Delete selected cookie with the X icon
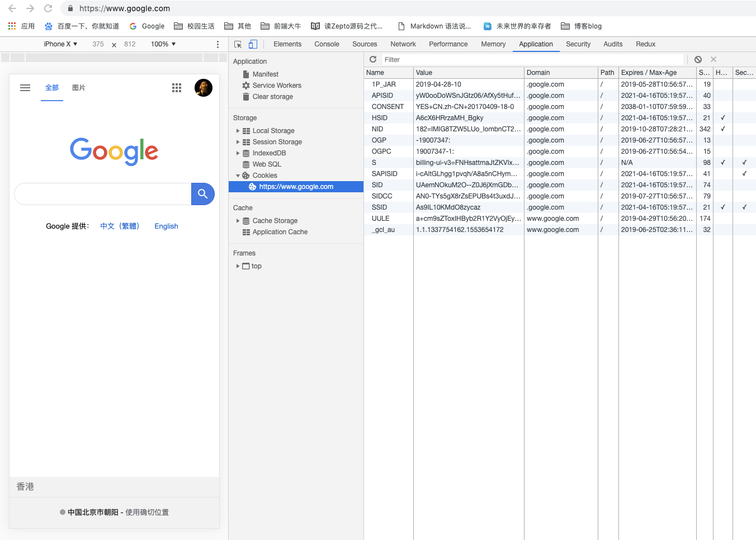The width and height of the screenshot is (756, 540). point(714,59)
